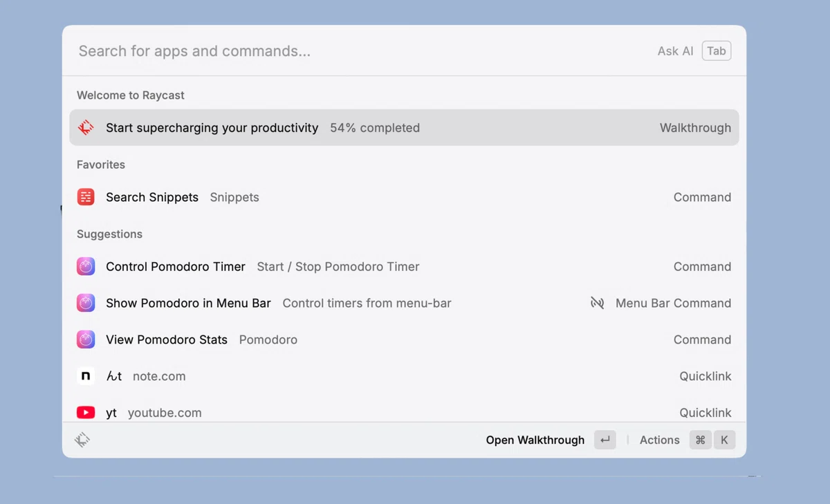This screenshot has height=504, width=830.
Task: Click the note.com quicklink icon
Action: pyautogui.click(x=86, y=376)
